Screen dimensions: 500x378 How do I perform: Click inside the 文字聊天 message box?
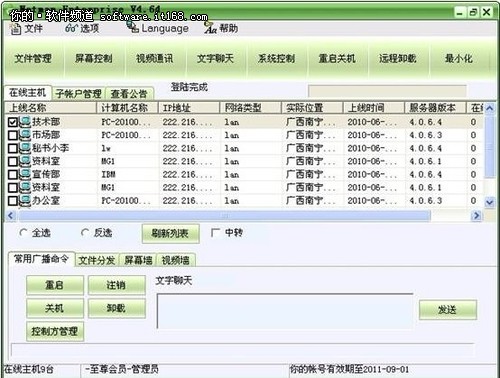(285, 311)
